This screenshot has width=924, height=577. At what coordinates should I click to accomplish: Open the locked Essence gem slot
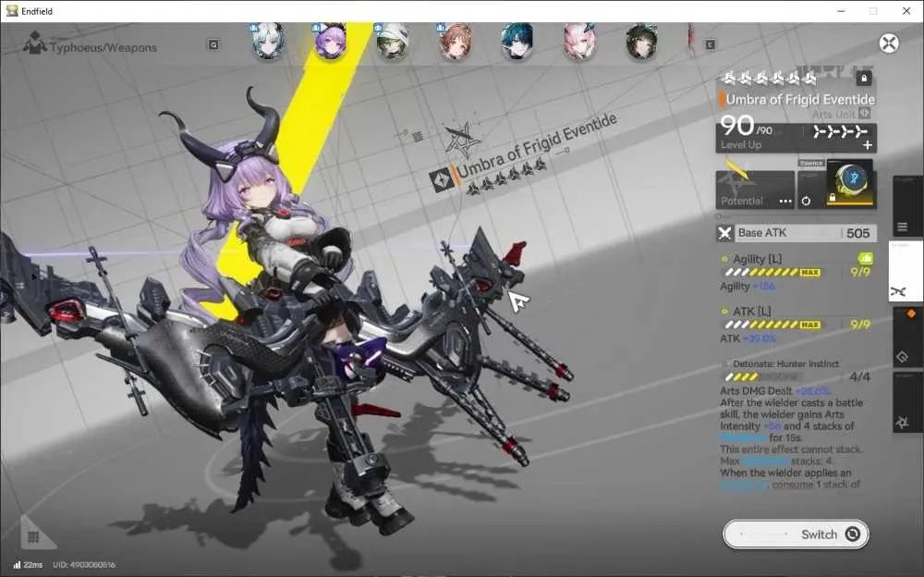pos(849,183)
